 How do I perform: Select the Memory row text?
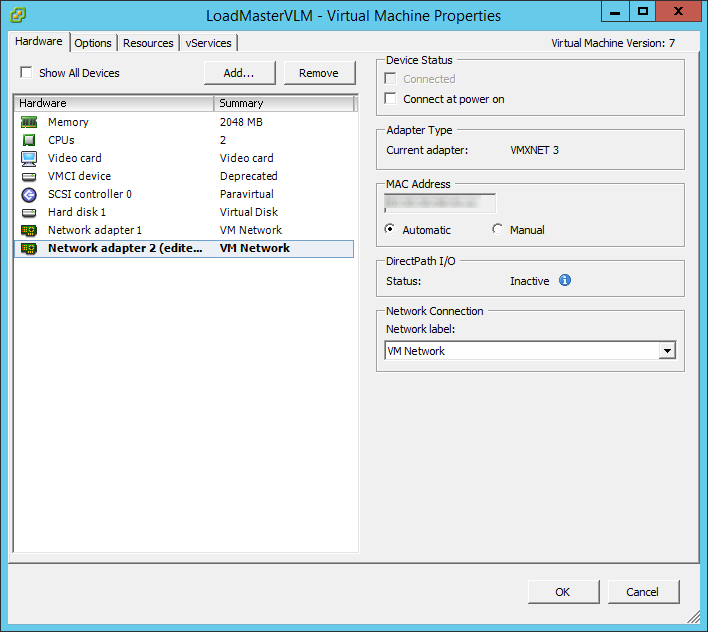point(68,122)
